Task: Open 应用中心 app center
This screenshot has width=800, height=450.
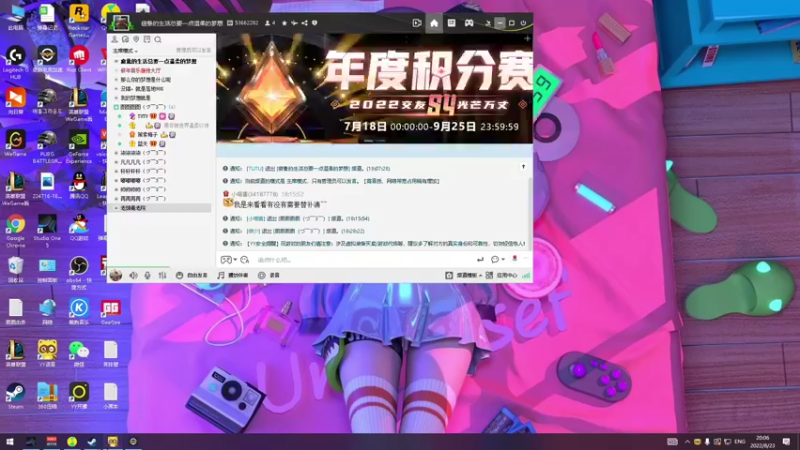Action: [502, 276]
